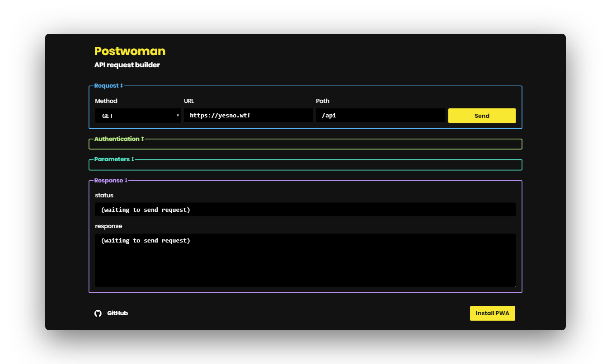Grab the response textarea resize handle

point(514,285)
